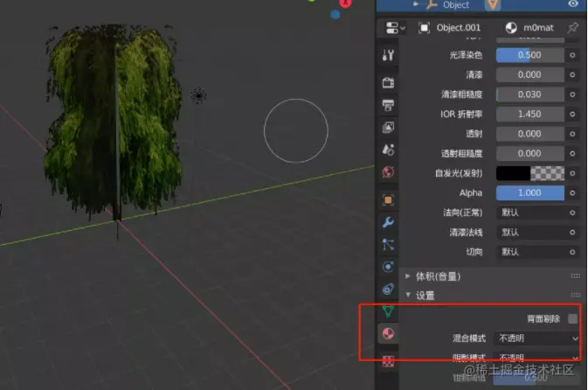
Task: Click the socket dot beside Alpha
Action: [x=572, y=192]
